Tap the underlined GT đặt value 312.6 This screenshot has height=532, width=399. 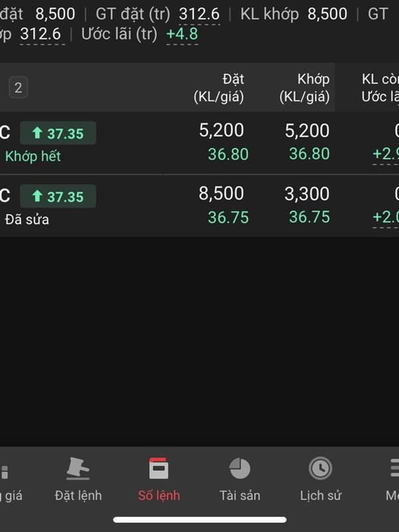(199, 14)
